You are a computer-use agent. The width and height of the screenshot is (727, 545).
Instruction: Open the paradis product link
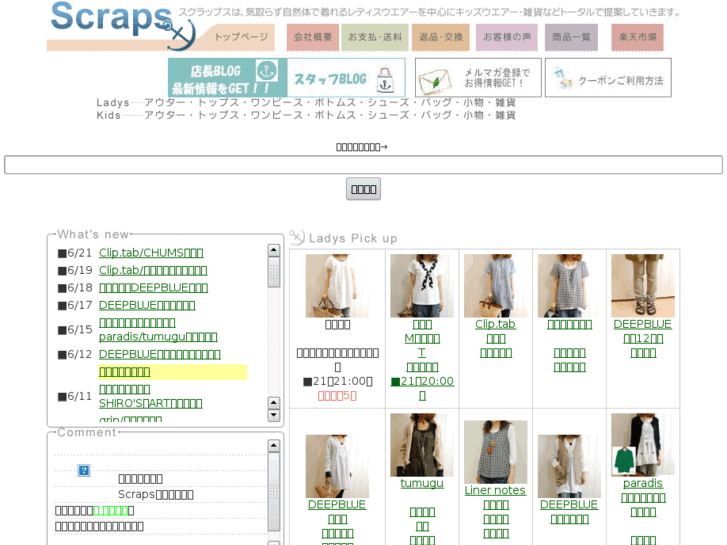click(643, 483)
